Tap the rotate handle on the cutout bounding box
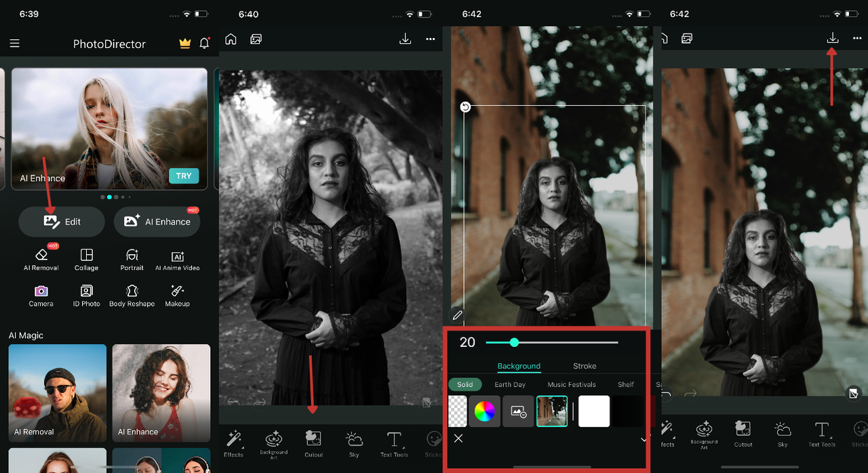 [x=465, y=107]
